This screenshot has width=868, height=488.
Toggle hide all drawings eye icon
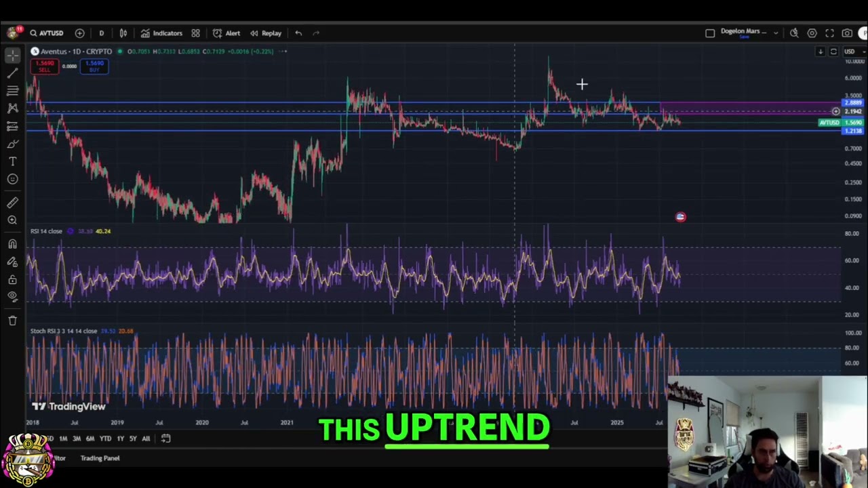[x=12, y=296]
